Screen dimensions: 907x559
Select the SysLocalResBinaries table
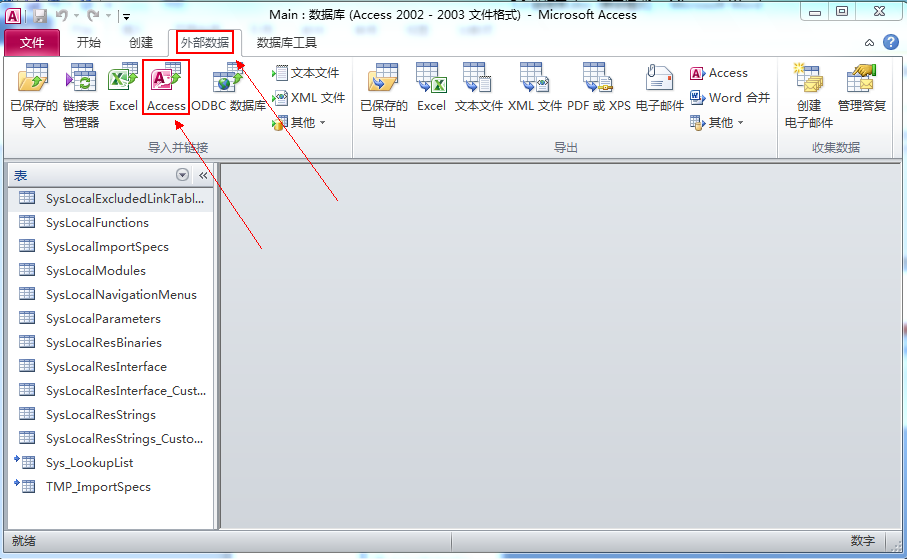pyautogui.click(x=111, y=343)
